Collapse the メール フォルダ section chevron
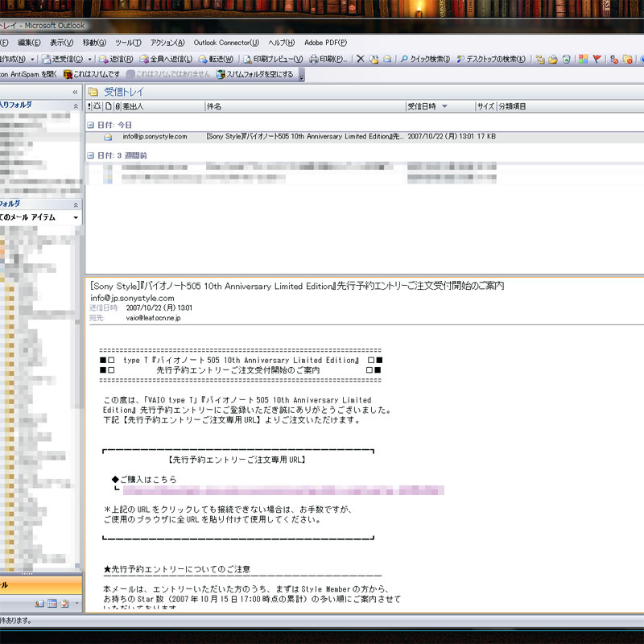644x644 pixels. click(76, 204)
